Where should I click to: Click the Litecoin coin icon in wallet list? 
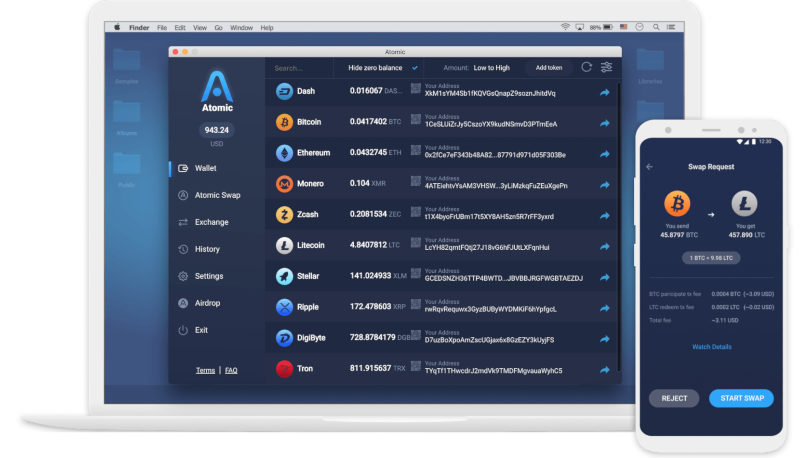[284, 245]
